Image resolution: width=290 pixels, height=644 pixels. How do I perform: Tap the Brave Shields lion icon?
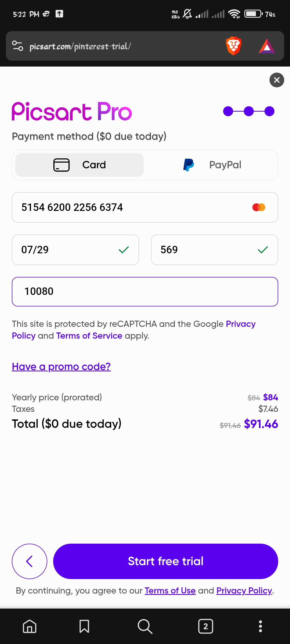[x=234, y=46]
